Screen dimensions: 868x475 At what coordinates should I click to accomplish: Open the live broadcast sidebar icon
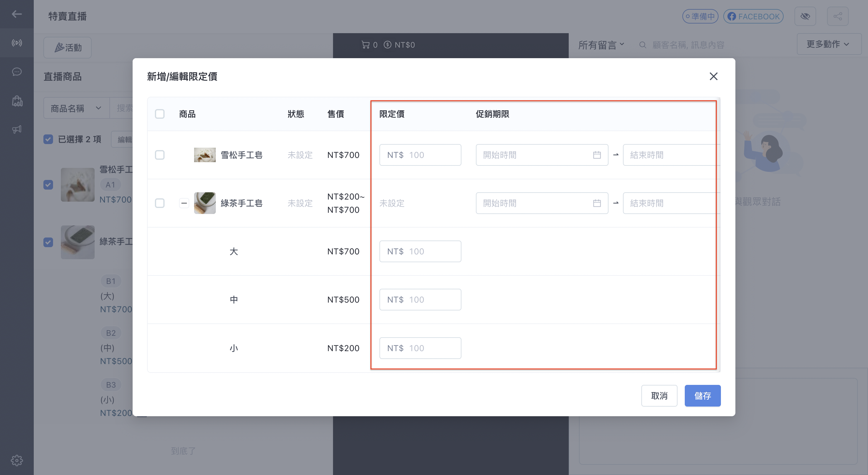pos(17,43)
